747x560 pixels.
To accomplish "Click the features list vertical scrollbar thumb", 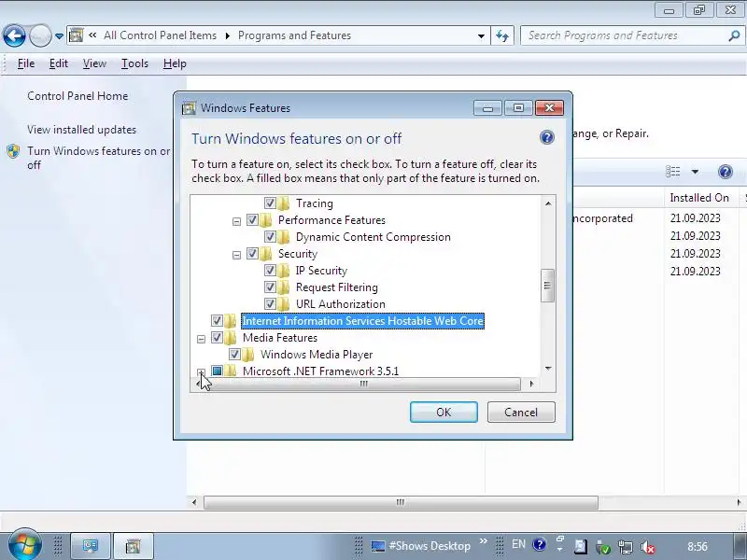I will 548,286.
